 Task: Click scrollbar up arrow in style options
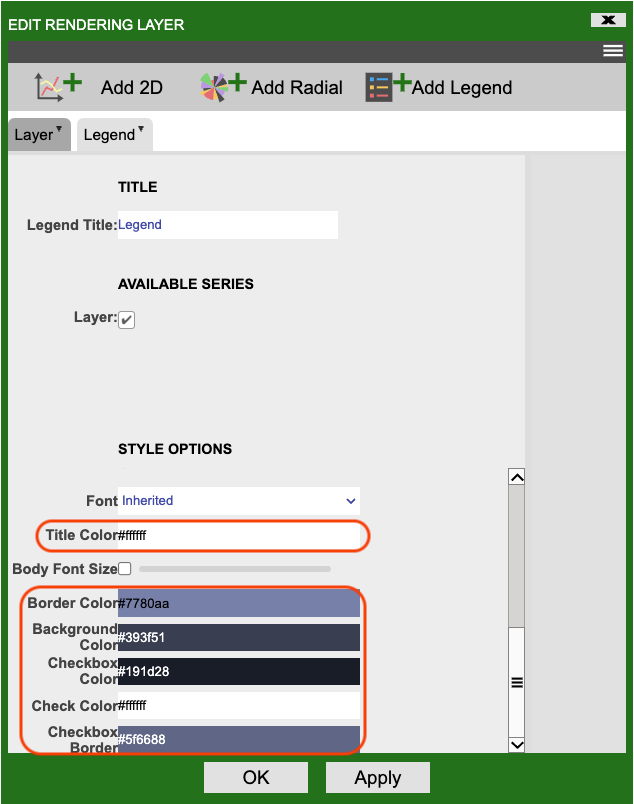pyautogui.click(x=517, y=477)
